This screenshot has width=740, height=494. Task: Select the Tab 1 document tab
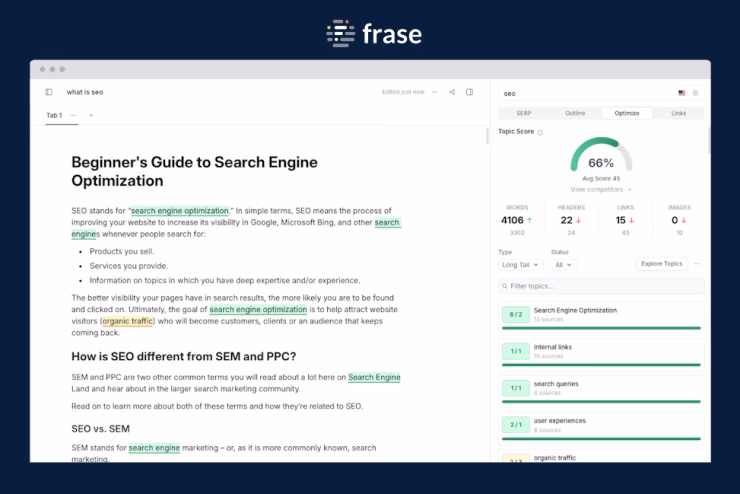54,115
